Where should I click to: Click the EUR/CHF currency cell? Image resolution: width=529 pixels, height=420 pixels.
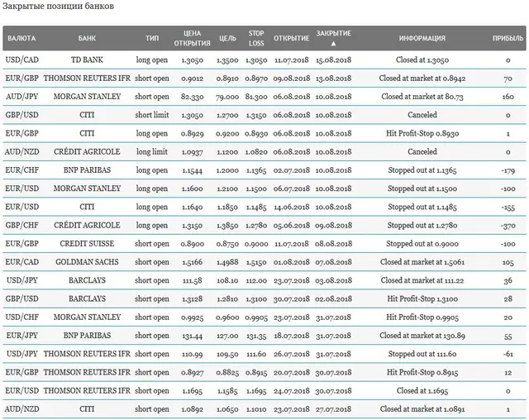[22, 170]
